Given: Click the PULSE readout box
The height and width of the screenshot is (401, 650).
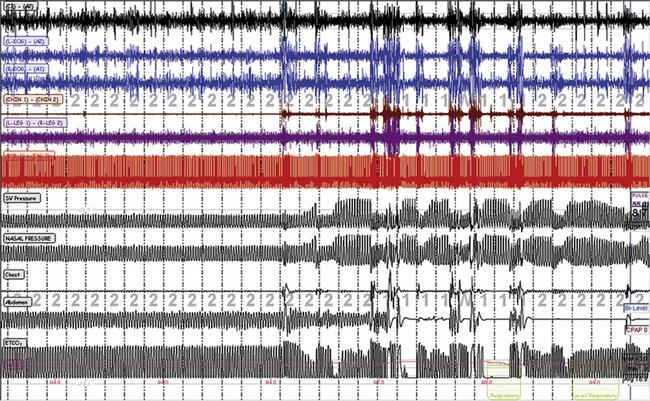Looking at the screenshot, I should point(639,198).
